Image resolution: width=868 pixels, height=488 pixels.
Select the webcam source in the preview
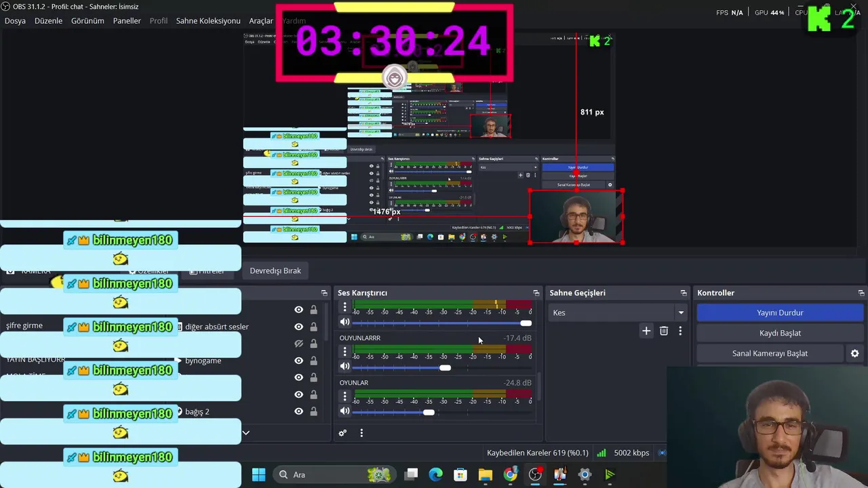(576, 217)
